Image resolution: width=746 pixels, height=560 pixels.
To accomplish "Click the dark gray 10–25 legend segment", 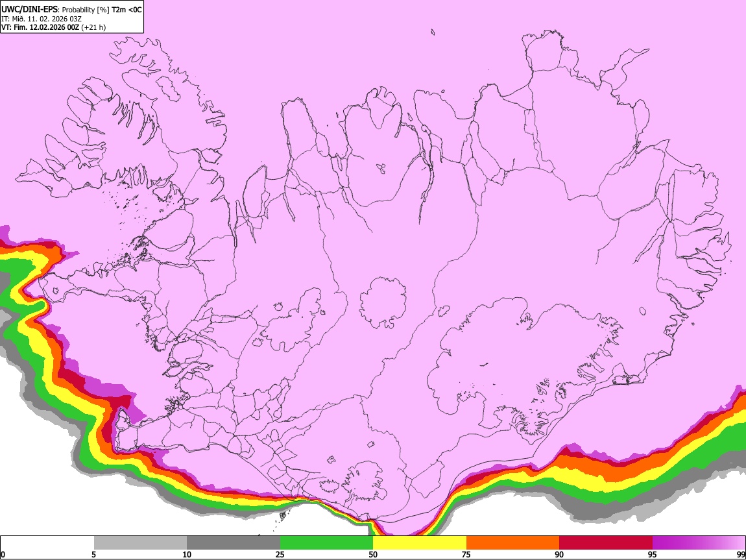I will [x=234, y=542].
